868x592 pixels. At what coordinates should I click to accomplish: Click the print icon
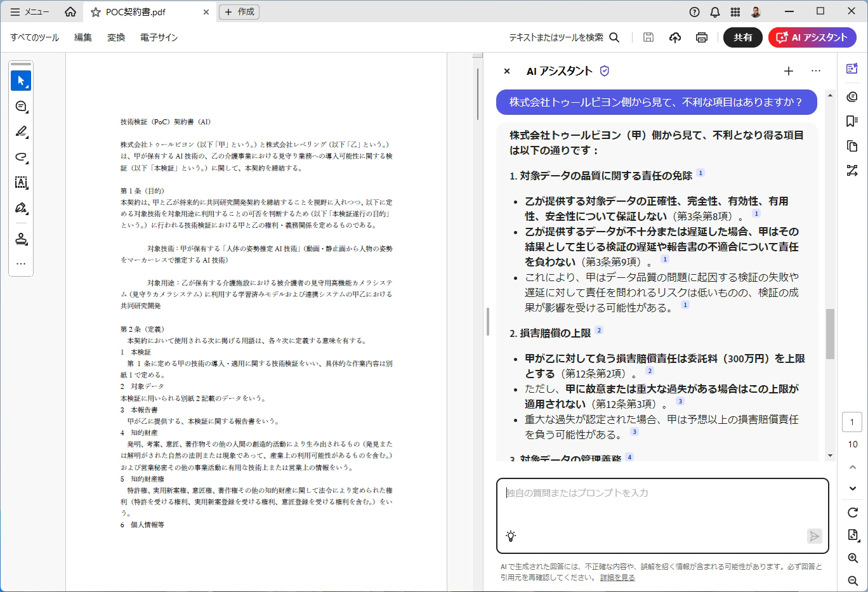click(x=701, y=37)
